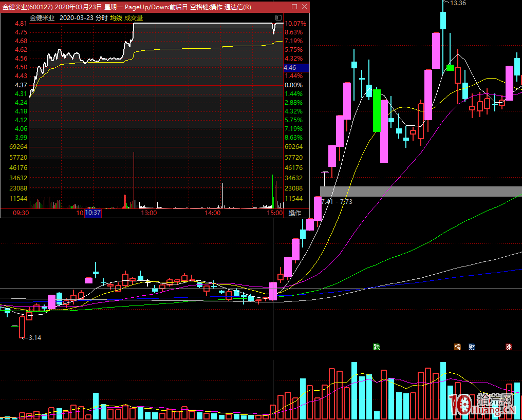Click the green 跌 event marker
Screen dimensions: 522x420
377,347
